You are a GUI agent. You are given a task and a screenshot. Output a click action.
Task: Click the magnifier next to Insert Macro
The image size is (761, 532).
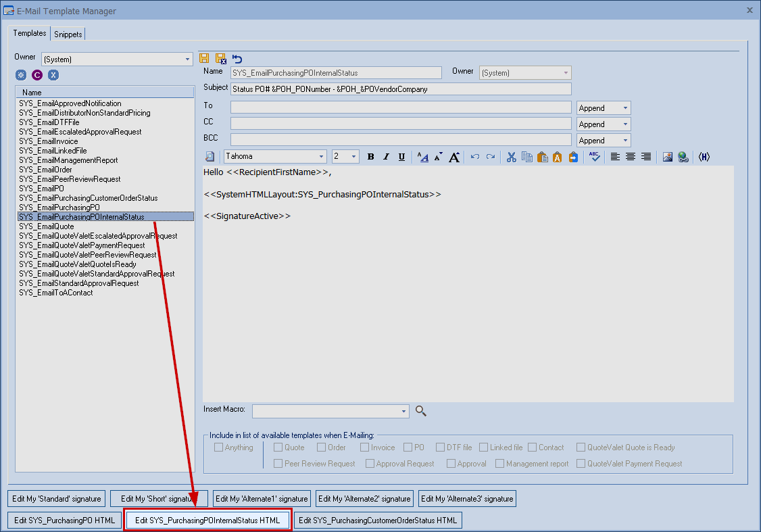click(x=421, y=410)
